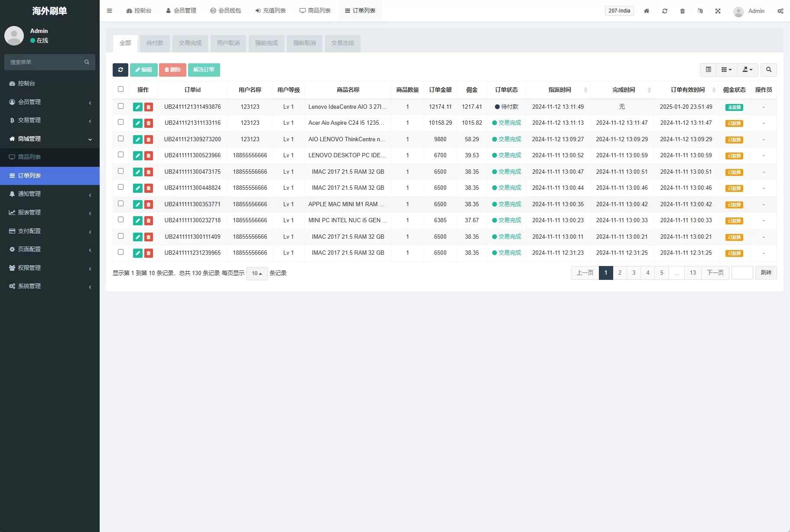Image resolution: width=790 pixels, height=532 pixels.
Task: Click the trash icon in top bar
Action: (682, 11)
